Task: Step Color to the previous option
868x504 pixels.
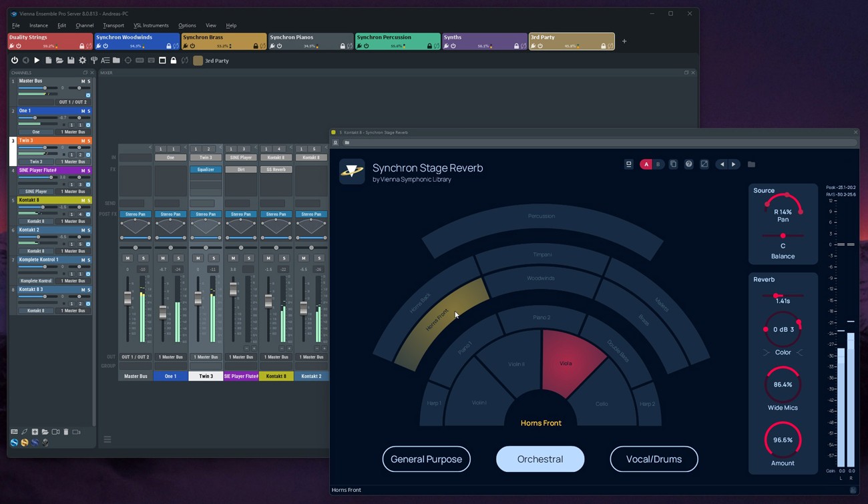Action: point(766,352)
